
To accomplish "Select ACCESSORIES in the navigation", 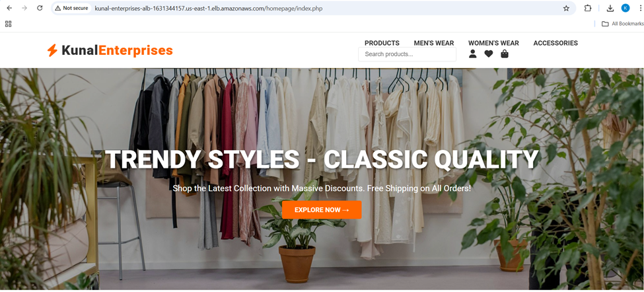I will click(x=555, y=43).
